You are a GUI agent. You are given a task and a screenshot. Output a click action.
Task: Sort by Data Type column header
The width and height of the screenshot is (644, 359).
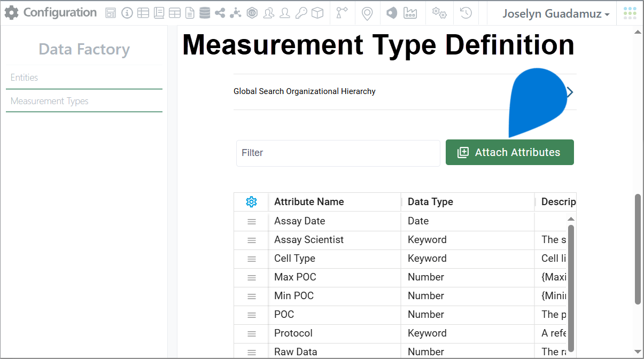coord(430,202)
